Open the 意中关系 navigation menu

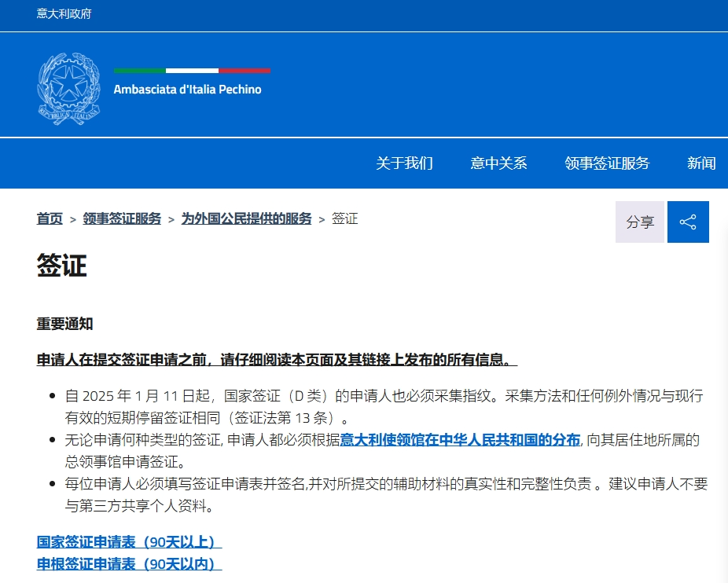click(498, 163)
